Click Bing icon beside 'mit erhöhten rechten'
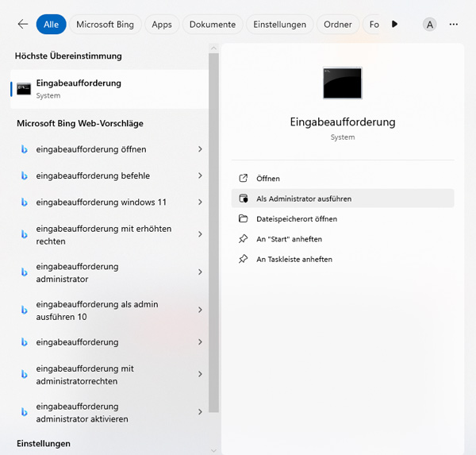 pyautogui.click(x=24, y=234)
